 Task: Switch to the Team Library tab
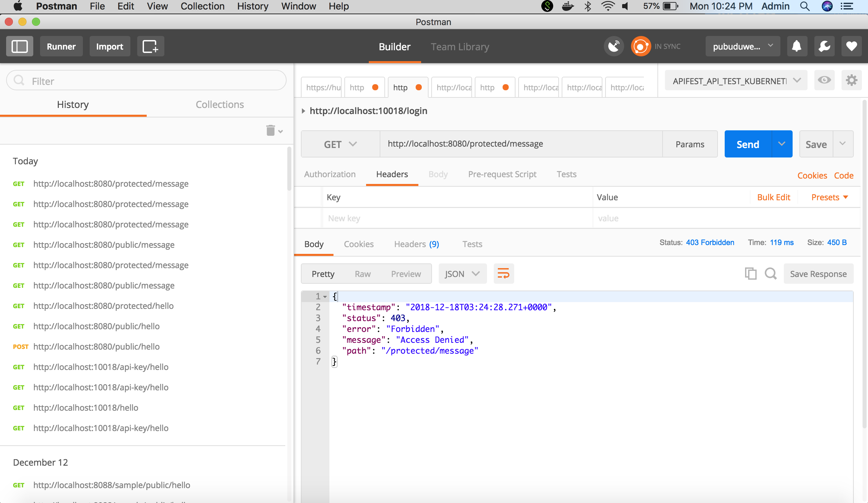(x=460, y=46)
